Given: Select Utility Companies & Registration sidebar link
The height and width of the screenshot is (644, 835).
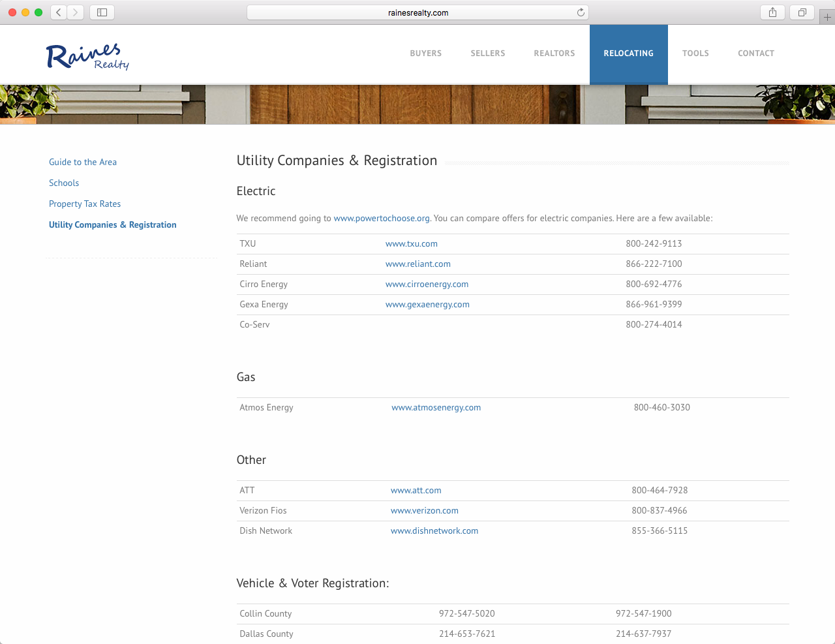Looking at the screenshot, I should (x=113, y=224).
